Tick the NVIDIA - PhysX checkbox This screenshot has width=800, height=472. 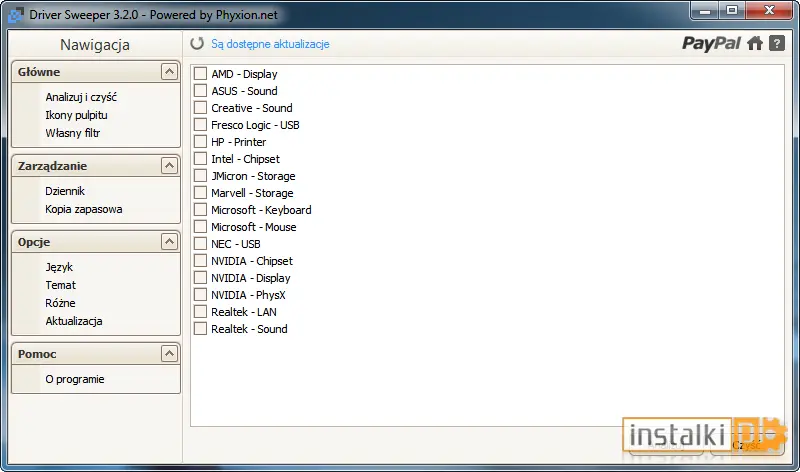click(201, 295)
